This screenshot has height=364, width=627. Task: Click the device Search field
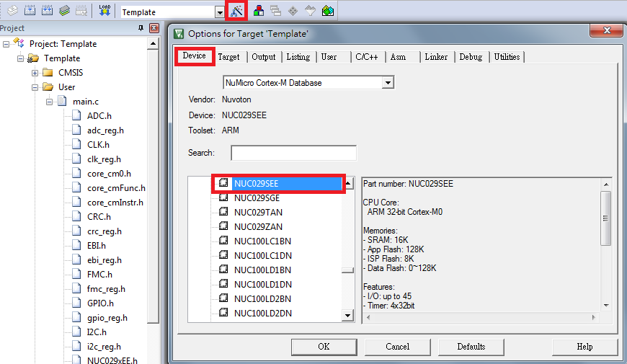coord(293,153)
